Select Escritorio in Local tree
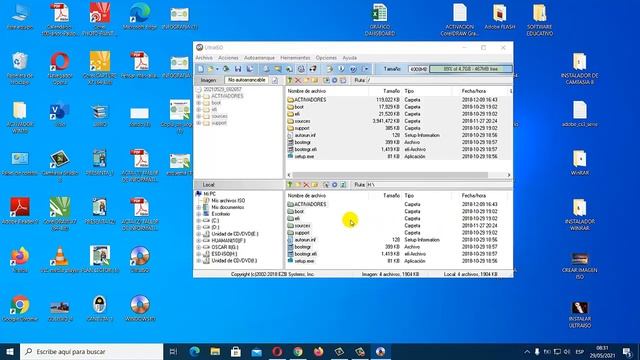Viewport: 640px width, 360px height. click(x=220, y=214)
